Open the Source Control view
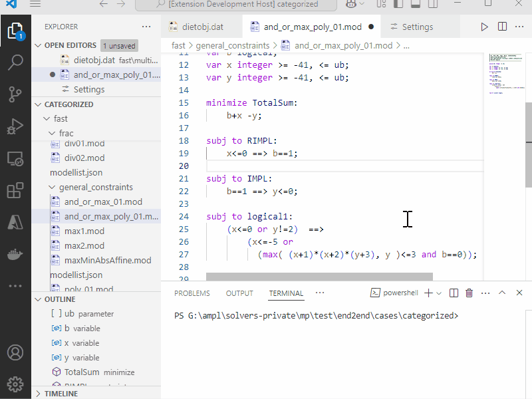 15,94
